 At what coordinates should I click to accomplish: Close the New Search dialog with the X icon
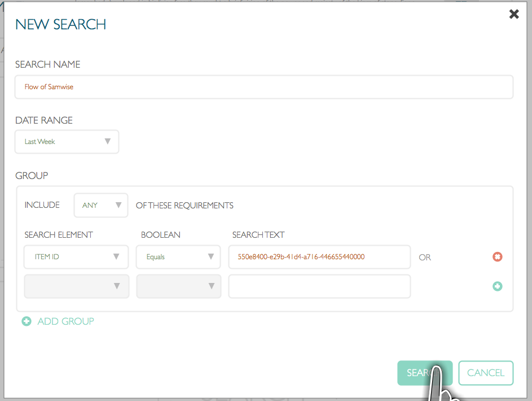tap(513, 14)
